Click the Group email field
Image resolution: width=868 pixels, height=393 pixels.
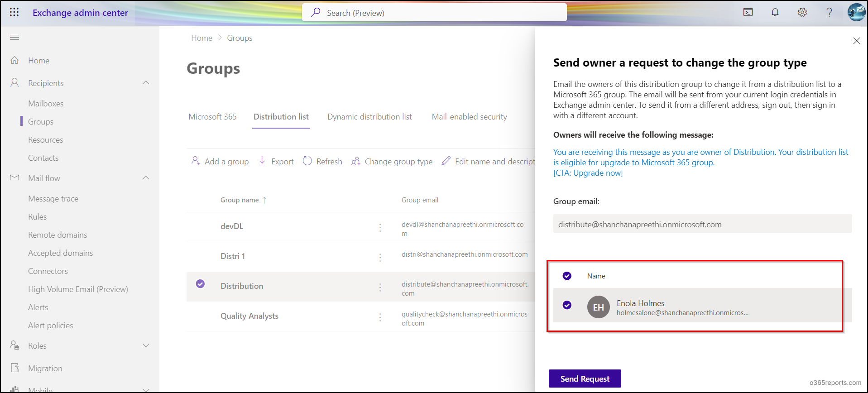point(702,224)
